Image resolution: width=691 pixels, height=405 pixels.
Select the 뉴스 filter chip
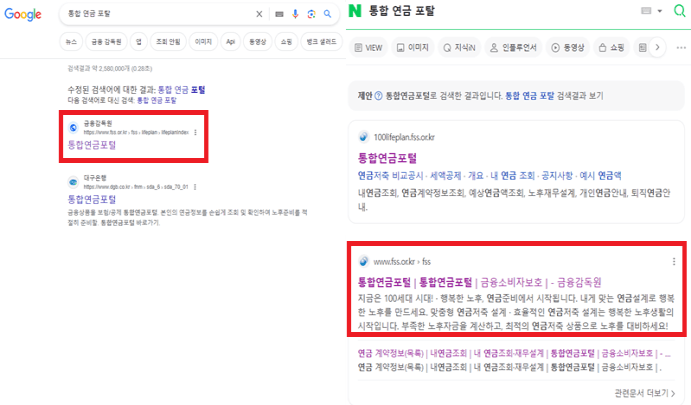coord(71,42)
